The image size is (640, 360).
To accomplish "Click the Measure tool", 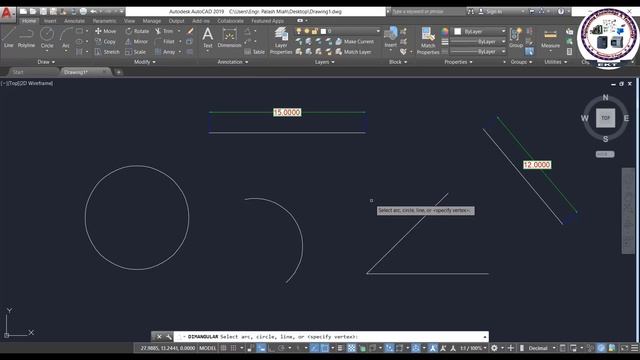I will click(x=550, y=38).
